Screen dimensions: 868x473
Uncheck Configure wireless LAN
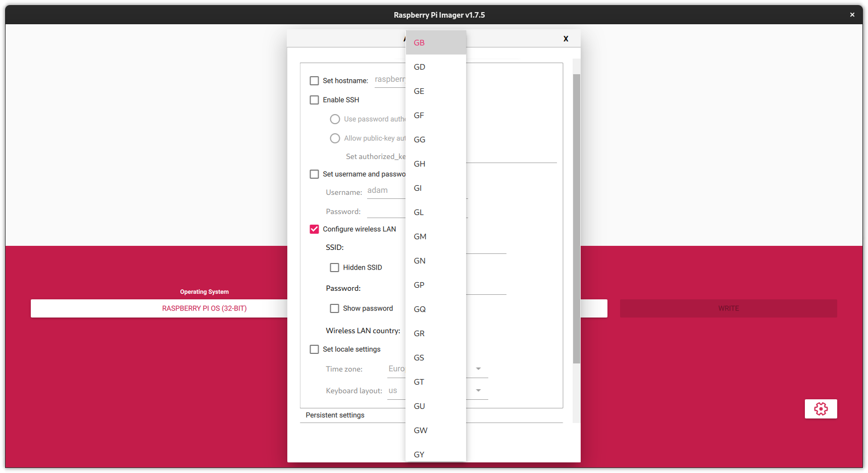click(x=314, y=229)
